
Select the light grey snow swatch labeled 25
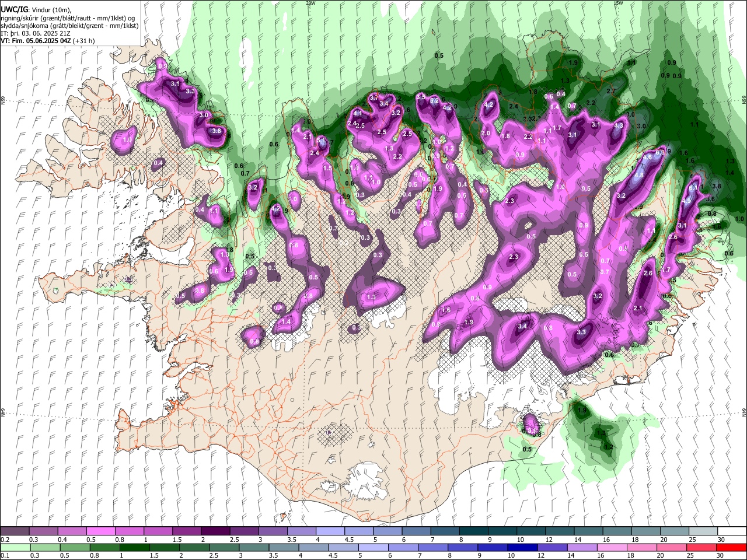coord(703,531)
